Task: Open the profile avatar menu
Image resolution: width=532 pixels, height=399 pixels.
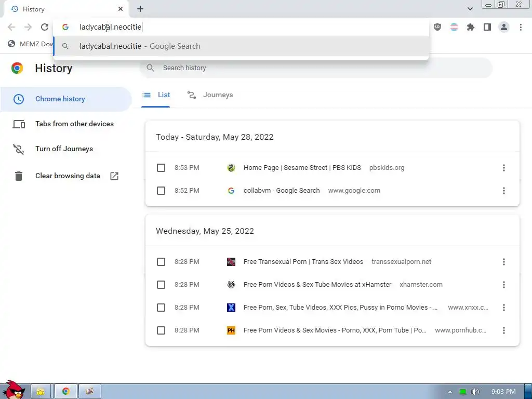Action: tap(504, 27)
